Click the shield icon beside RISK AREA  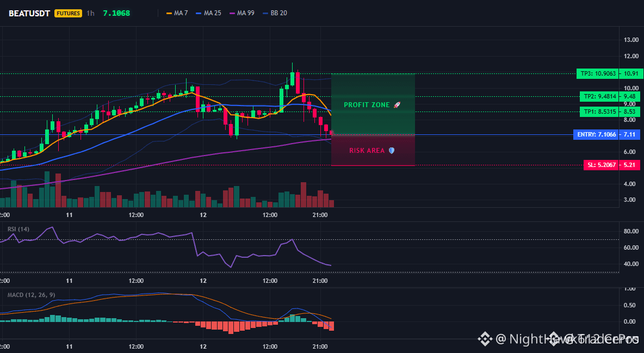(392, 151)
